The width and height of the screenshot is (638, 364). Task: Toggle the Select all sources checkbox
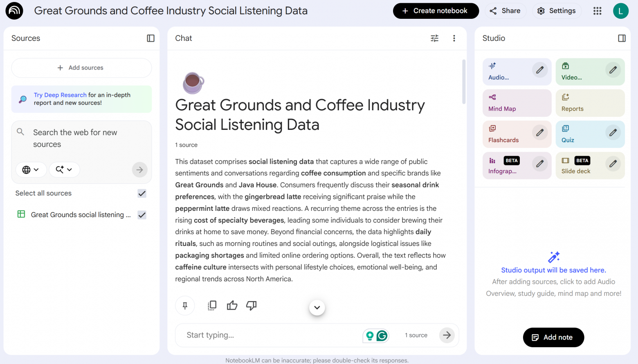tap(142, 193)
